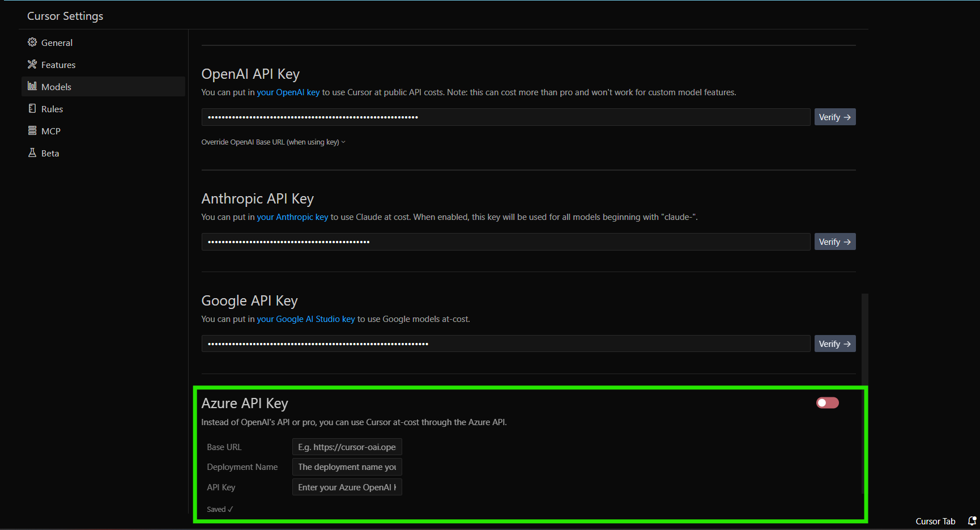This screenshot has height=530, width=980.
Task: Toggle the Azure API Key switch
Action: (827, 403)
